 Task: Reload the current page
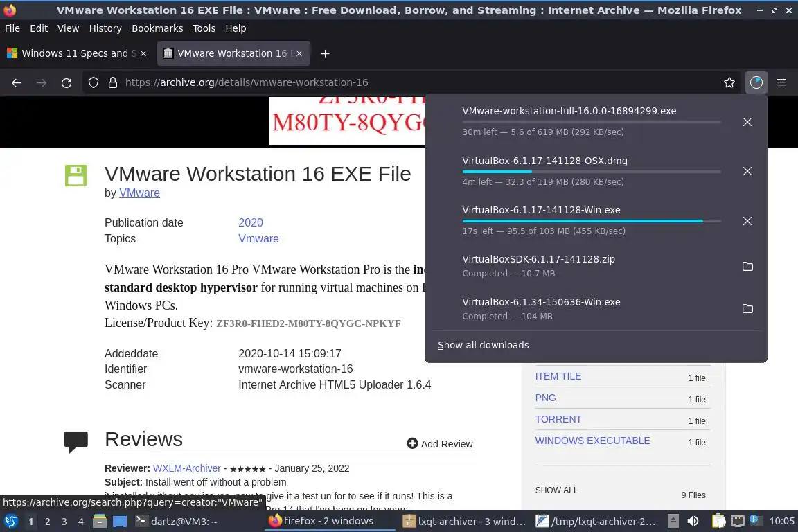click(x=66, y=82)
